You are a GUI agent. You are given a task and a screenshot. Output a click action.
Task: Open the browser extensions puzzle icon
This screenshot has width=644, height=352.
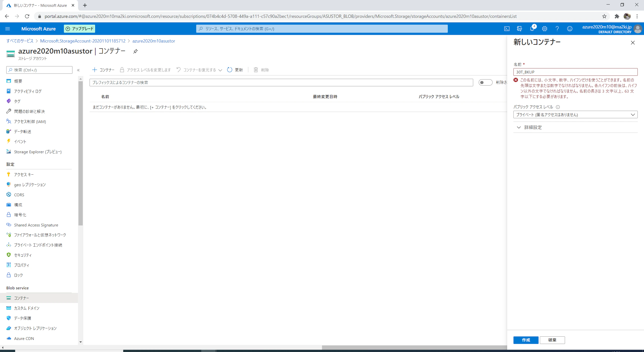point(617,16)
